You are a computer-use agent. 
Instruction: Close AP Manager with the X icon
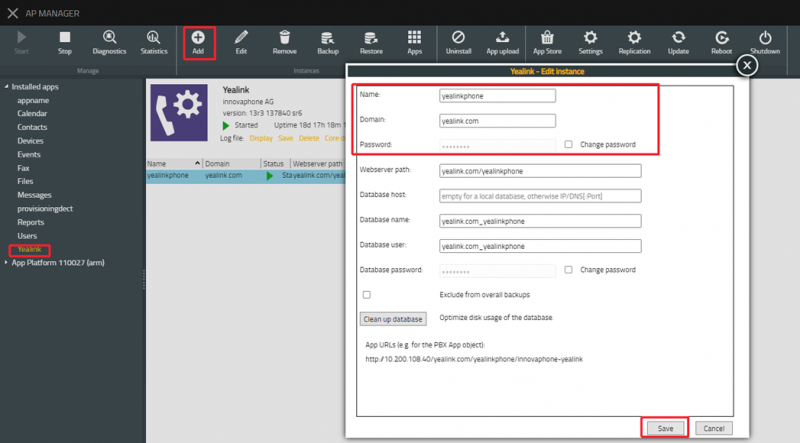pos(13,13)
